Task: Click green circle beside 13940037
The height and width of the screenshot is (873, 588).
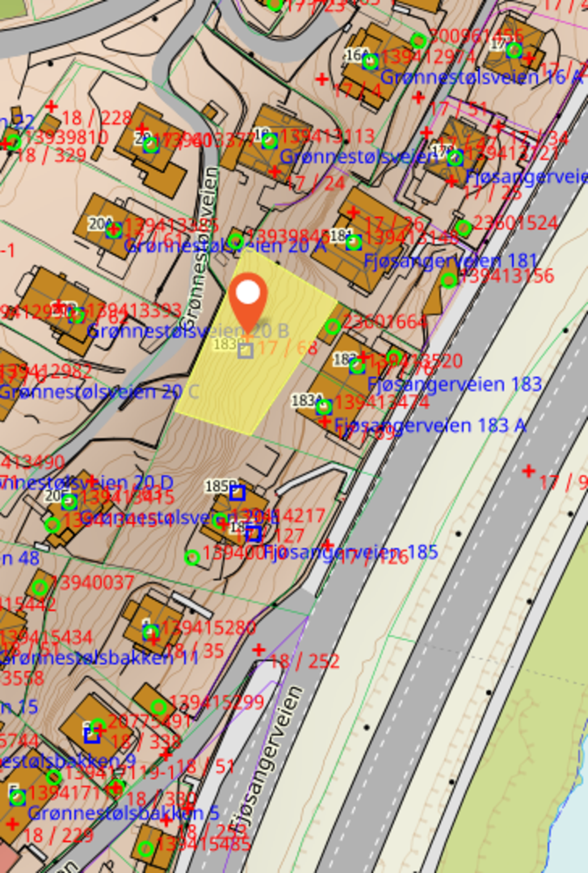Action: [x=40, y=588]
